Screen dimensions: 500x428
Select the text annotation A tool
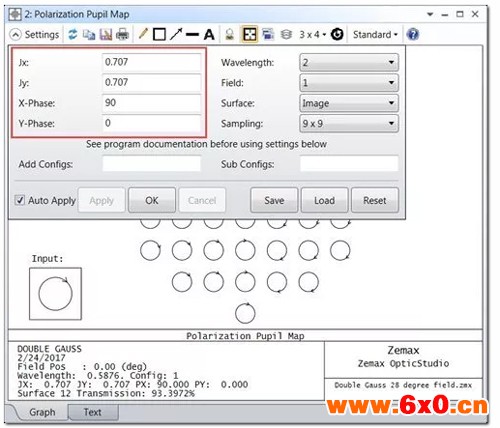coord(209,34)
